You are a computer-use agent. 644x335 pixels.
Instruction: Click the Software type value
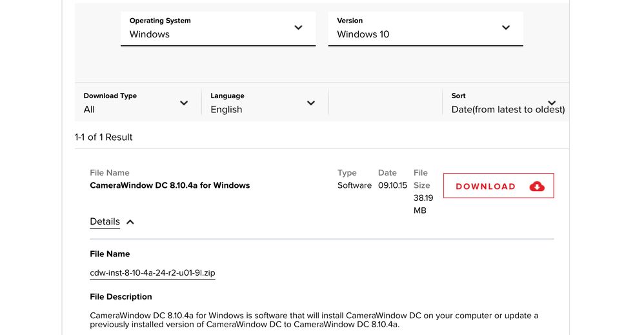(354, 185)
